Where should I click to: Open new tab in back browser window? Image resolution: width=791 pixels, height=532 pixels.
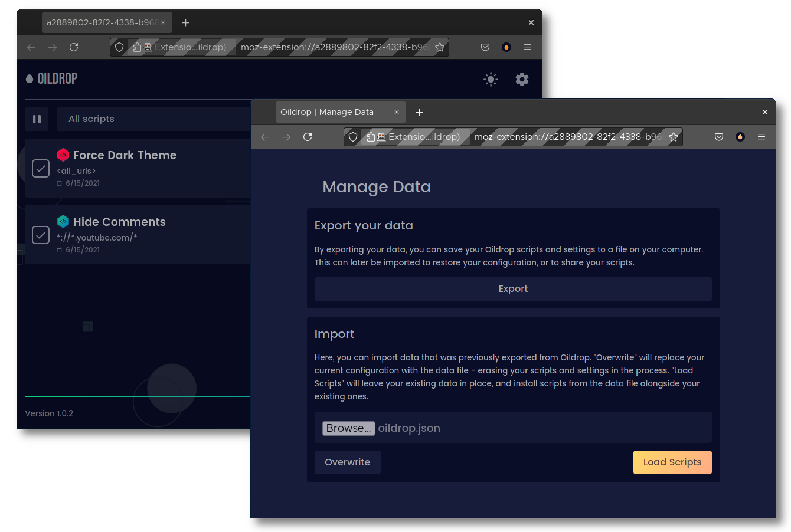185,22
